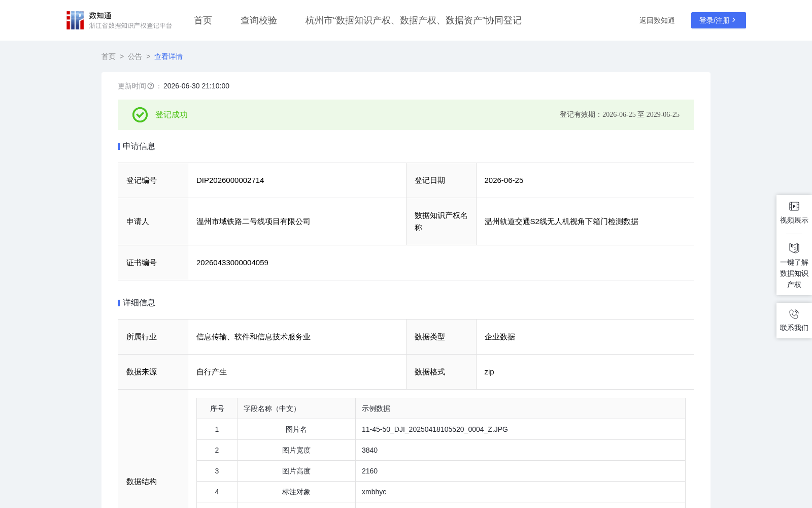Open 杭州市协同登记 navigation item
812x508 pixels.
coord(414,20)
